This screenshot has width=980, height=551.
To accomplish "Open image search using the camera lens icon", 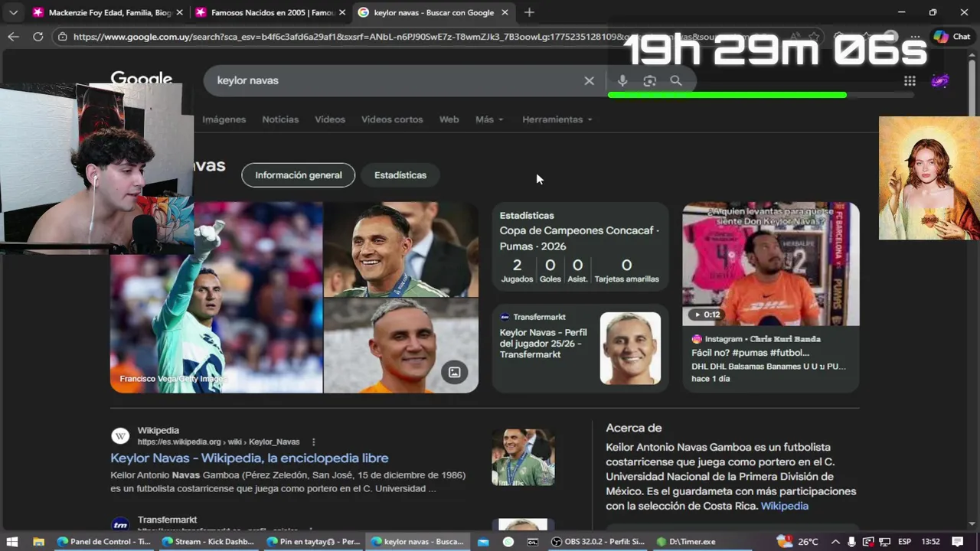I will (x=649, y=80).
